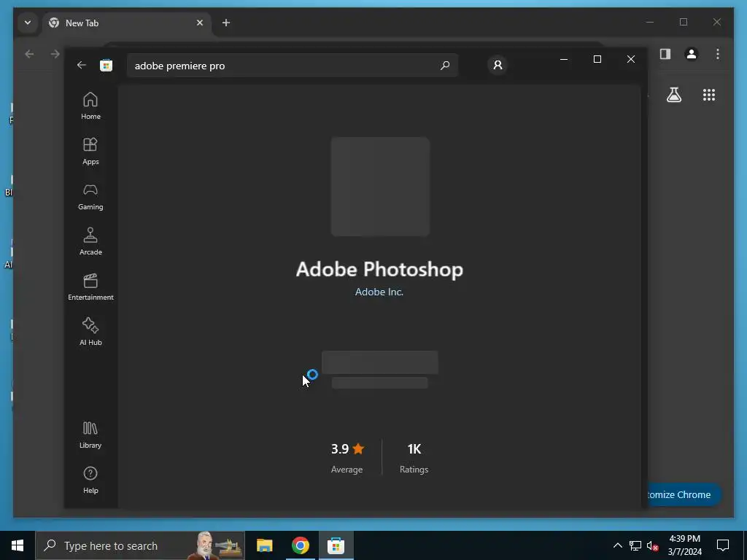Image resolution: width=747 pixels, height=560 pixels.
Task: Open Chrome side panel icon
Action: [x=665, y=54]
